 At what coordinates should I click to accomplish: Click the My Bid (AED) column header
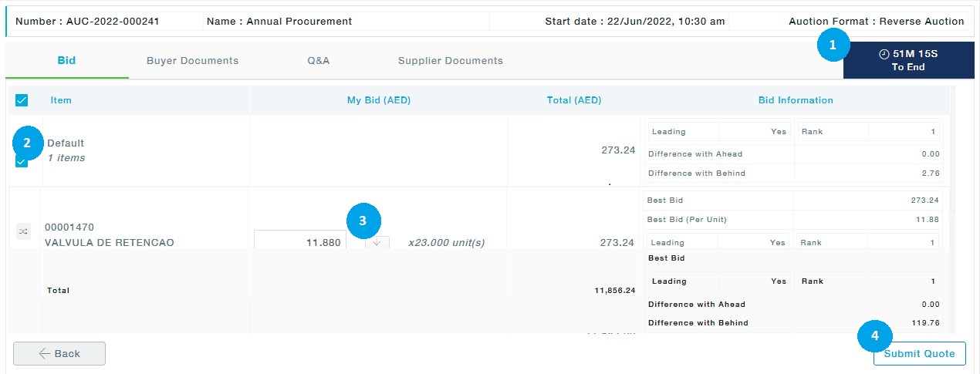point(378,100)
